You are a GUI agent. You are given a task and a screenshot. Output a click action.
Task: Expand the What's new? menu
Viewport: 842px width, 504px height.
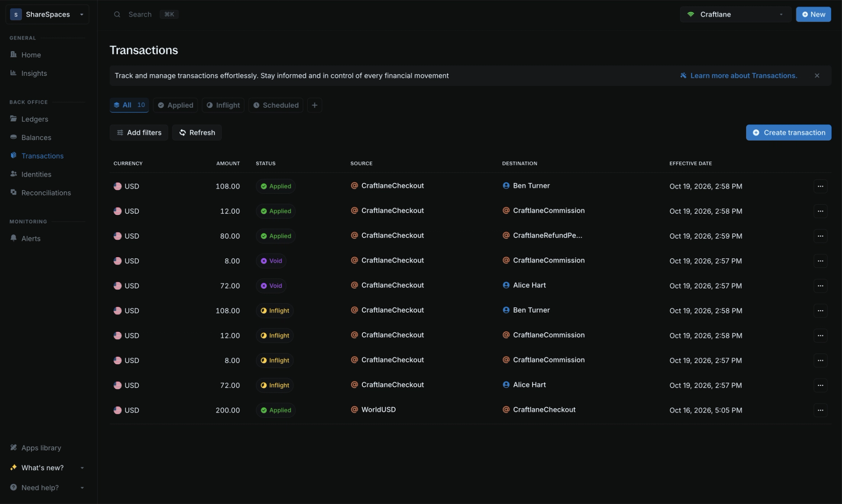click(47, 468)
